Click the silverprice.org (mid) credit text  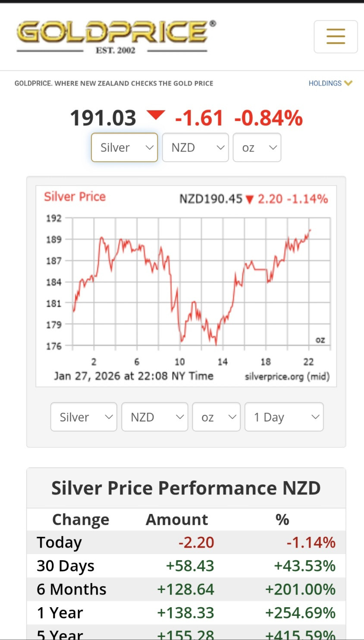coord(287,377)
